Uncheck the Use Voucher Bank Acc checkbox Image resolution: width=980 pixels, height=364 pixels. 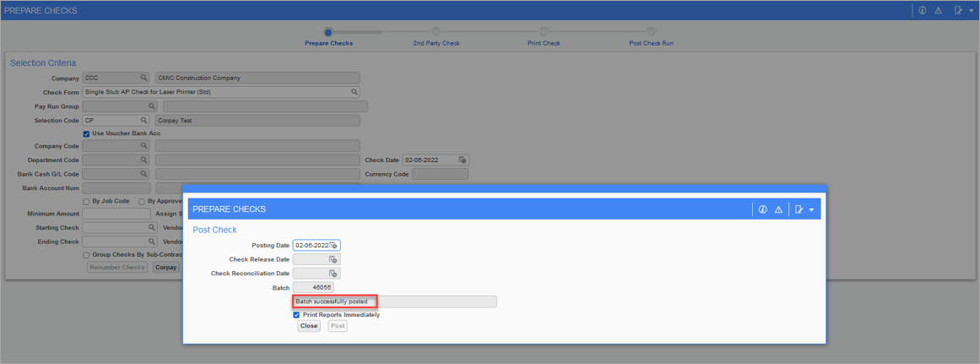click(x=86, y=133)
